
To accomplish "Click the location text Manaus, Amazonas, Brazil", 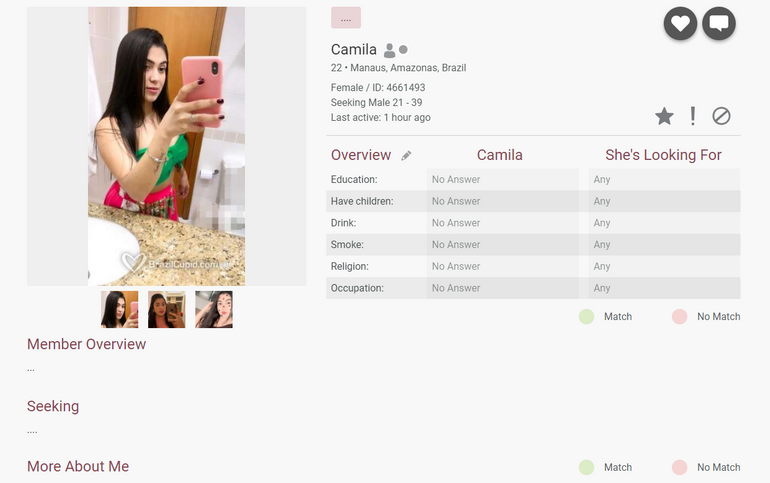I will (408, 68).
